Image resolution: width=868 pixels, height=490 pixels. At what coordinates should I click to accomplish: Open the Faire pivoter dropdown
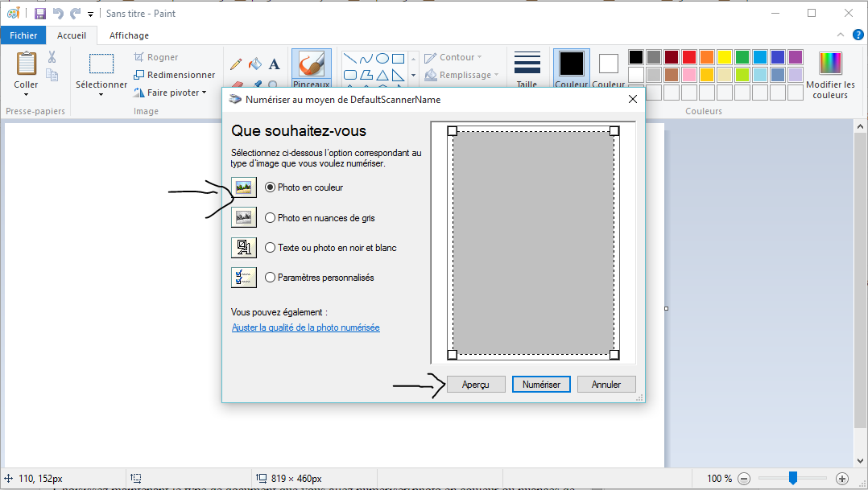[170, 93]
